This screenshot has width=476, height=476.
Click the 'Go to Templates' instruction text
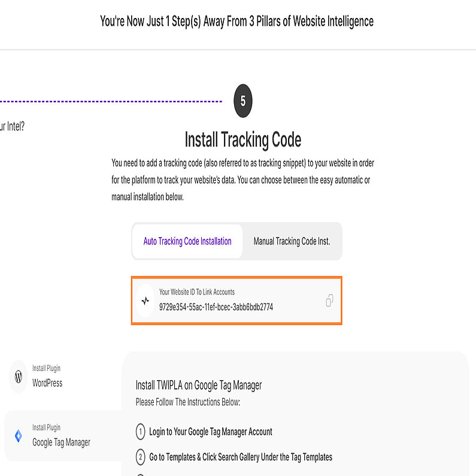[x=241, y=457]
